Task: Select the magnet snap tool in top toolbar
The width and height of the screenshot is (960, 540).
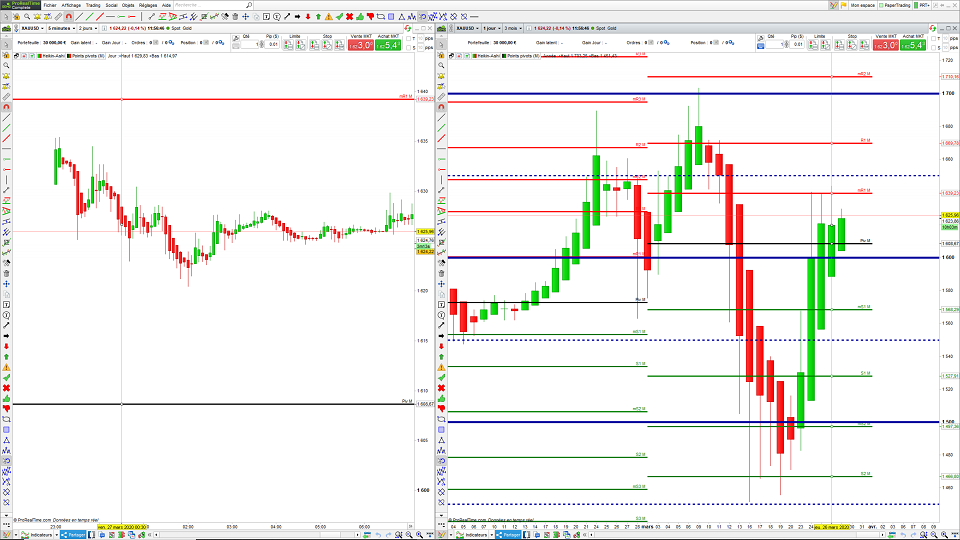Action: (69, 17)
